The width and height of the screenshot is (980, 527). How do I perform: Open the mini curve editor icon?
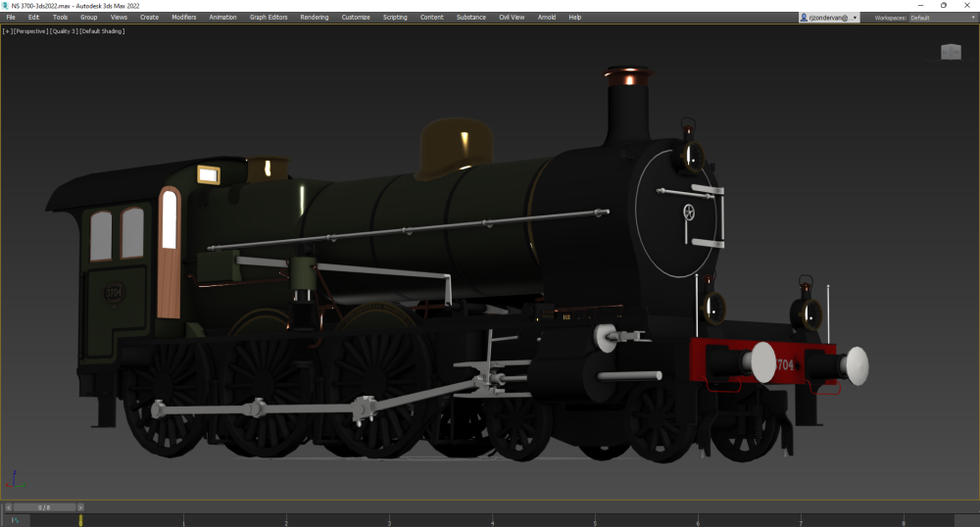pos(14,520)
